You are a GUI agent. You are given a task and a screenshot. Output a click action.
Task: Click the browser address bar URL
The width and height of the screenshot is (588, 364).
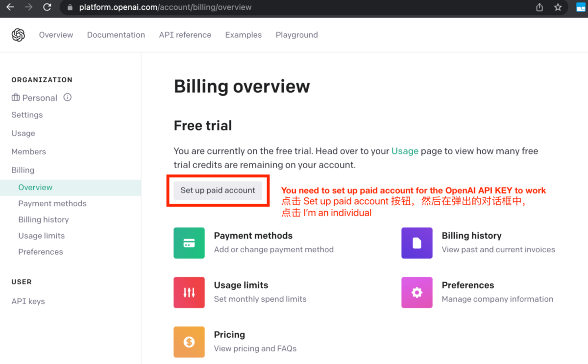click(166, 7)
